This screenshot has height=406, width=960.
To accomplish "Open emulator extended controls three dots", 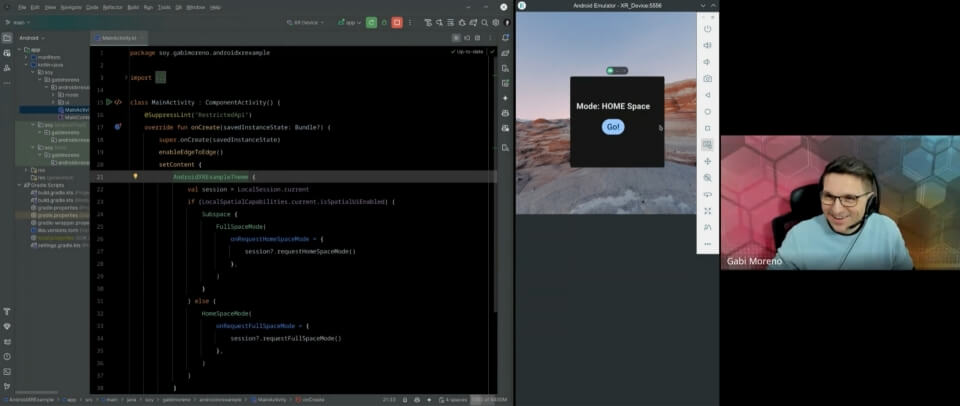I will click(x=707, y=244).
